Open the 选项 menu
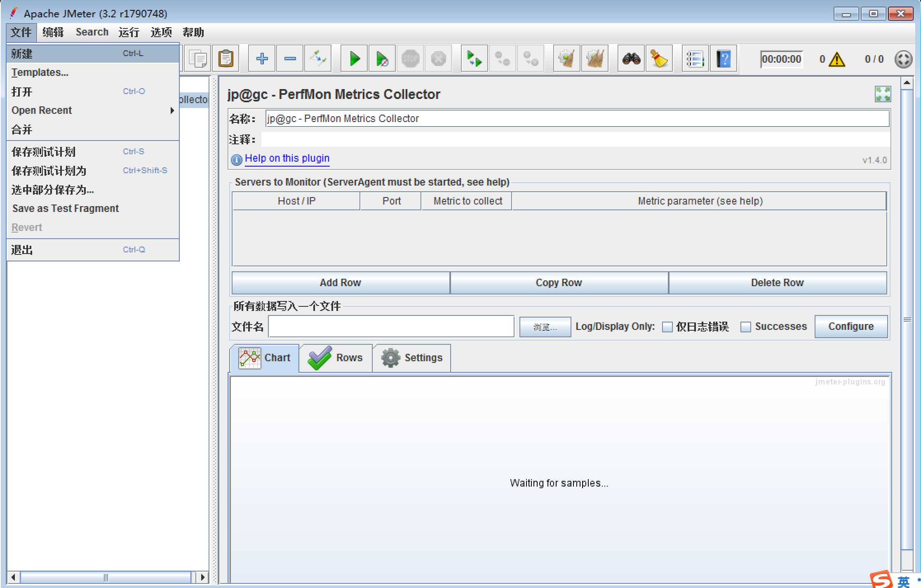 [x=161, y=32]
